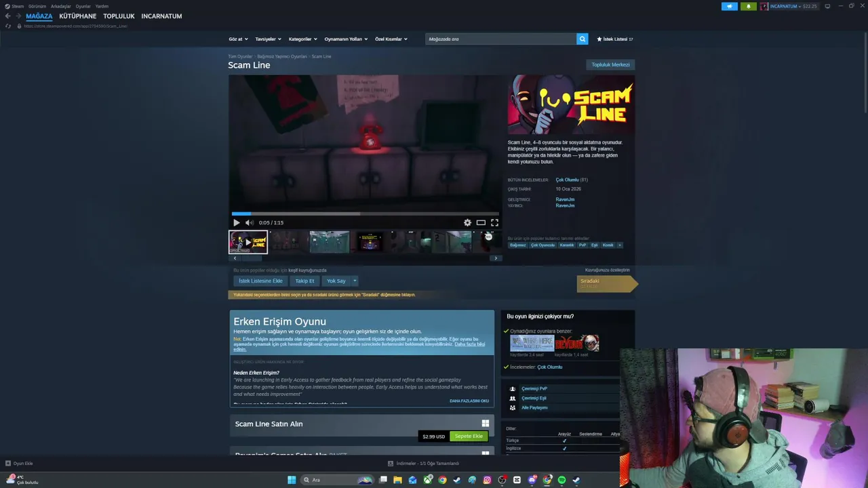Open the MAĞAZA tab
868x488 pixels.
(x=39, y=16)
